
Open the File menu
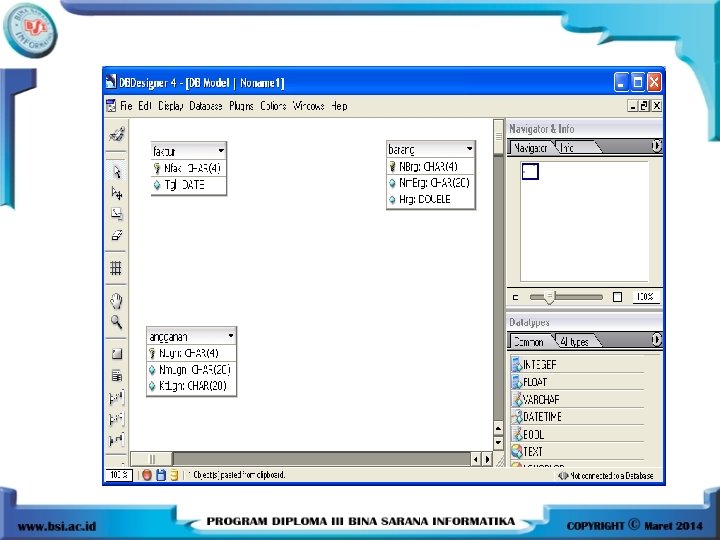(126, 106)
